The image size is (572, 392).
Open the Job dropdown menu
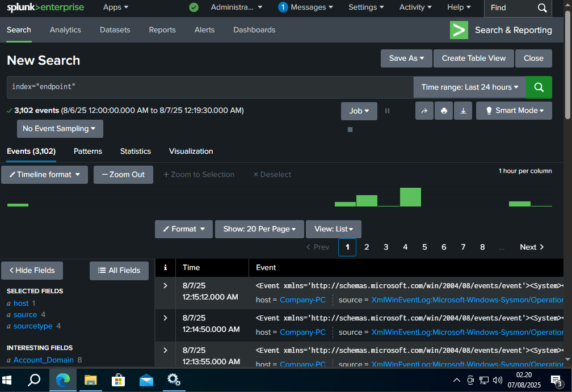coord(359,111)
